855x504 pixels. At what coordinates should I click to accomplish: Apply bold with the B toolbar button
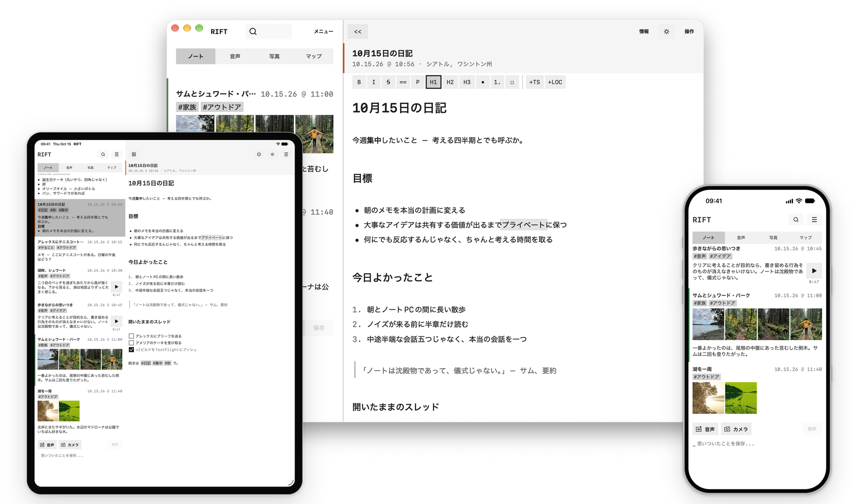[x=359, y=82]
